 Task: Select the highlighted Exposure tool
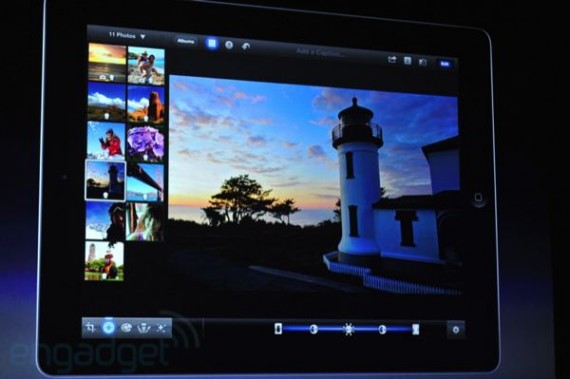(x=108, y=327)
